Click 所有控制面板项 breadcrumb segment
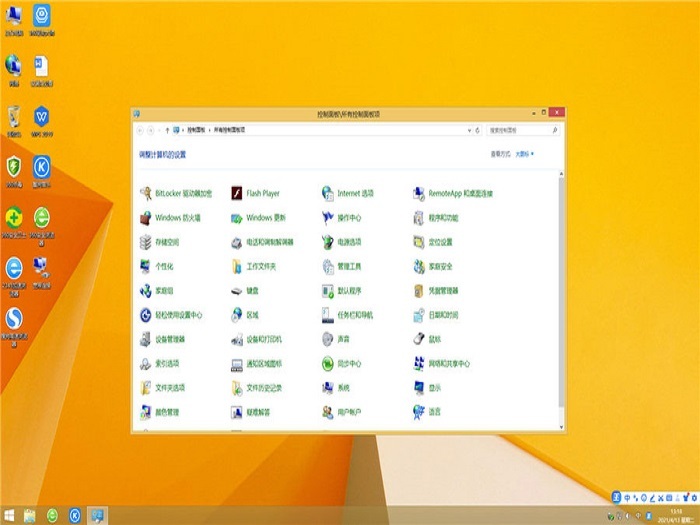 point(230,131)
